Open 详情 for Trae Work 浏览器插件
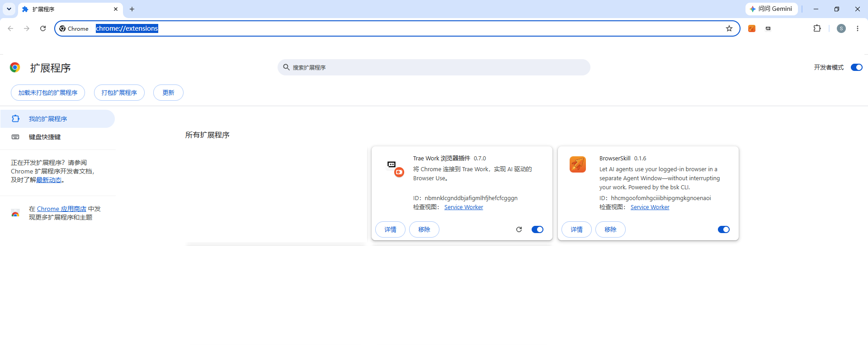 390,229
